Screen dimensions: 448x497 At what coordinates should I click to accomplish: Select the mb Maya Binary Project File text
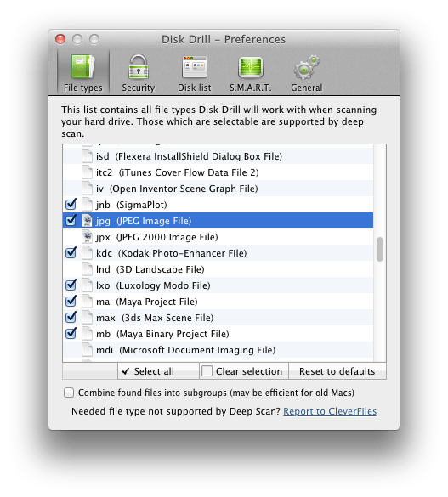(x=162, y=334)
